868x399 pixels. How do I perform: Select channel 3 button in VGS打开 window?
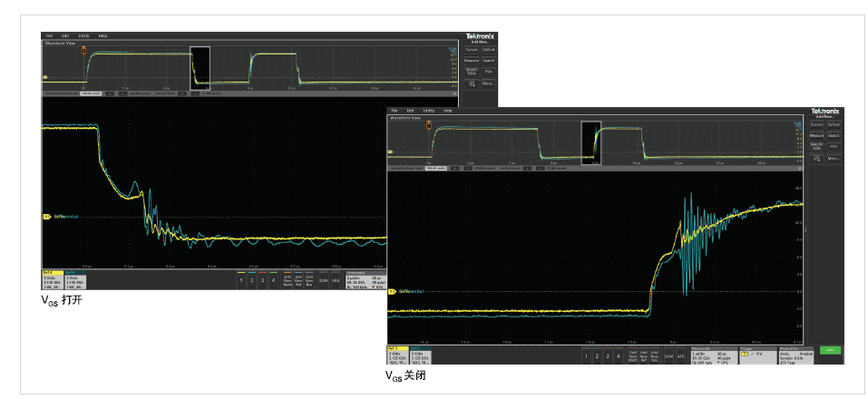click(x=262, y=280)
